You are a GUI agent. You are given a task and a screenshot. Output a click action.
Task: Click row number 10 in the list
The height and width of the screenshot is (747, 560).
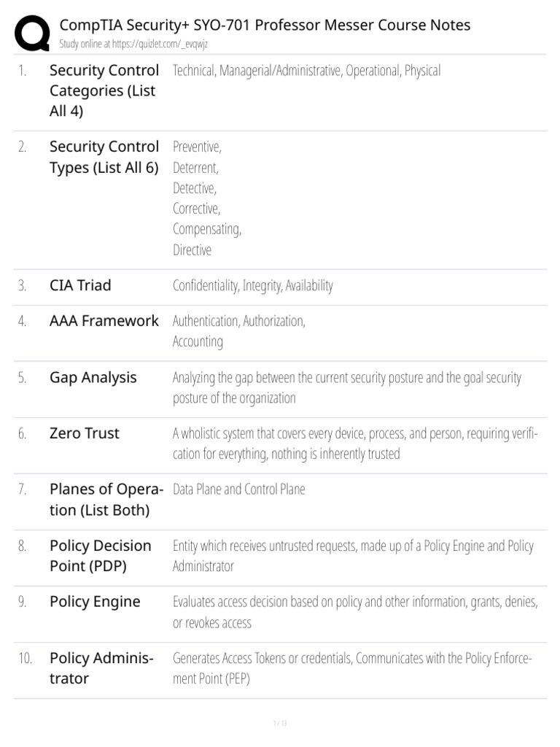click(x=25, y=659)
